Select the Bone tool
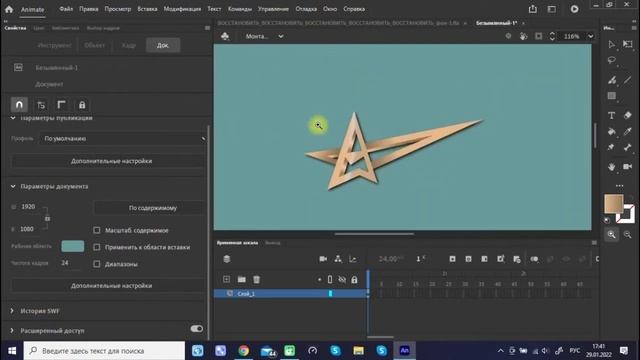640x360 pixels. click(x=627, y=147)
